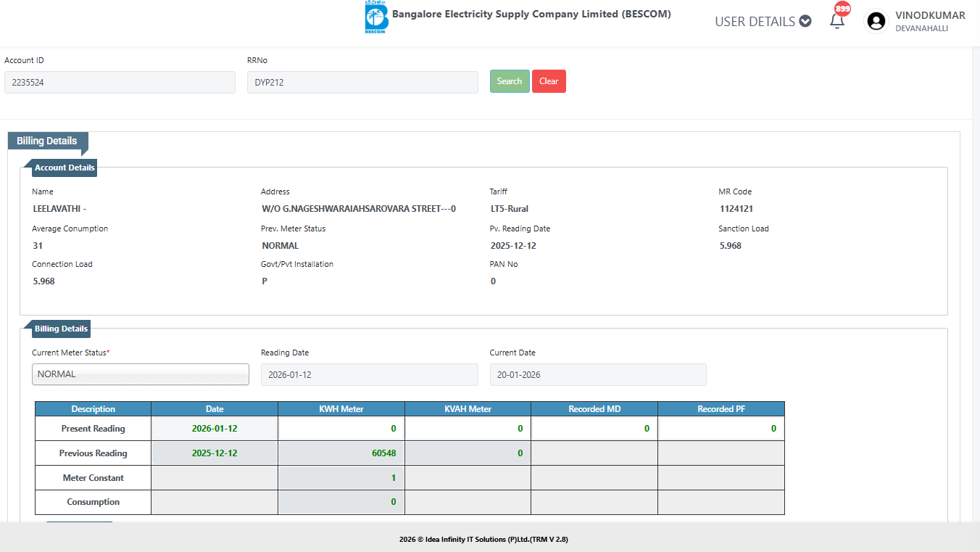Image resolution: width=980 pixels, height=552 pixels.
Task: Edit Present Reading KWH Meter value
Action: pyautogui.click(x=341, y=429)
